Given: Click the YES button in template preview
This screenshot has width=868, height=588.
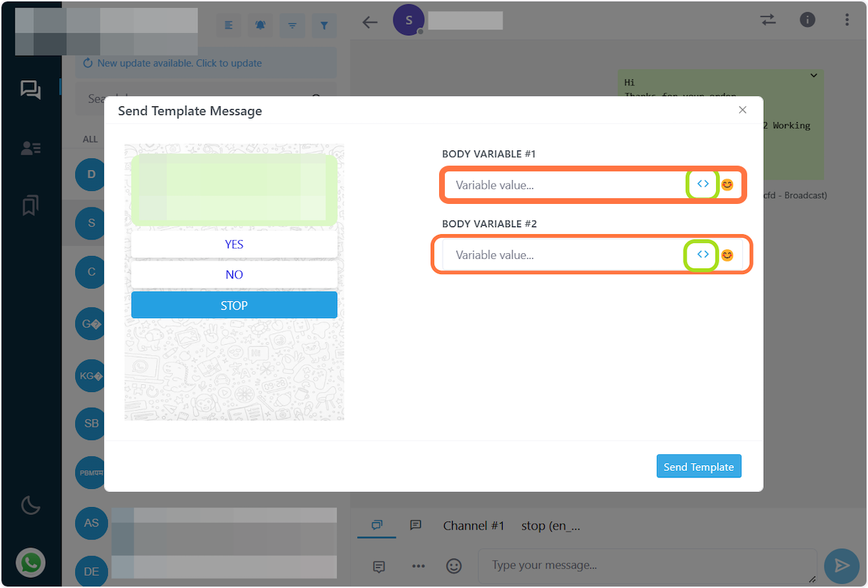Looking at the screenshot, I should (x=234, y=244).
